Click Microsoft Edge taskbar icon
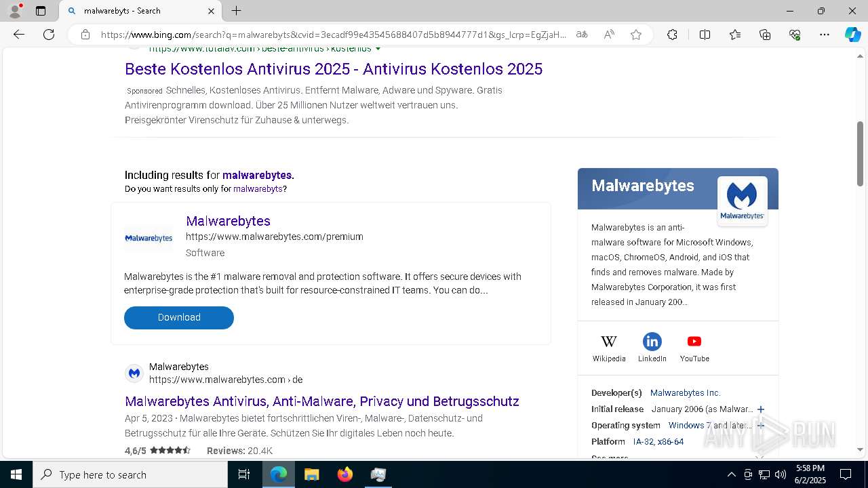The height and width of the screenshot is (488, 868). [x=279, y=474]
